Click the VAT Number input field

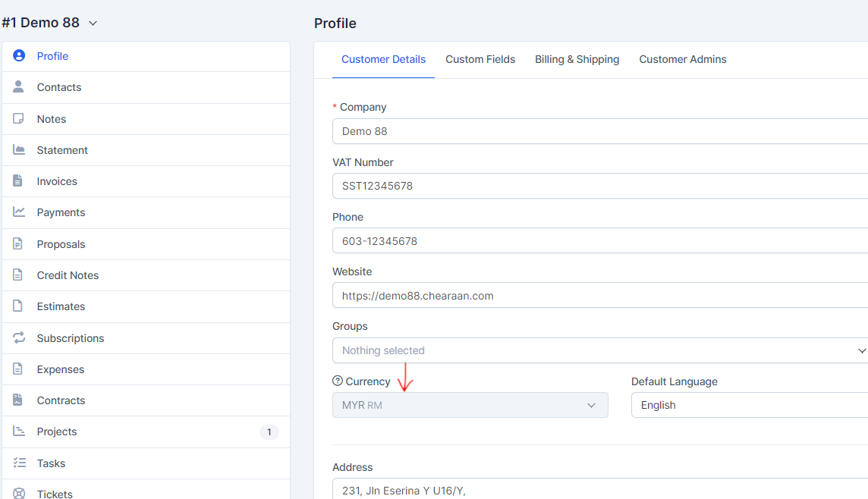pos(599,186)
